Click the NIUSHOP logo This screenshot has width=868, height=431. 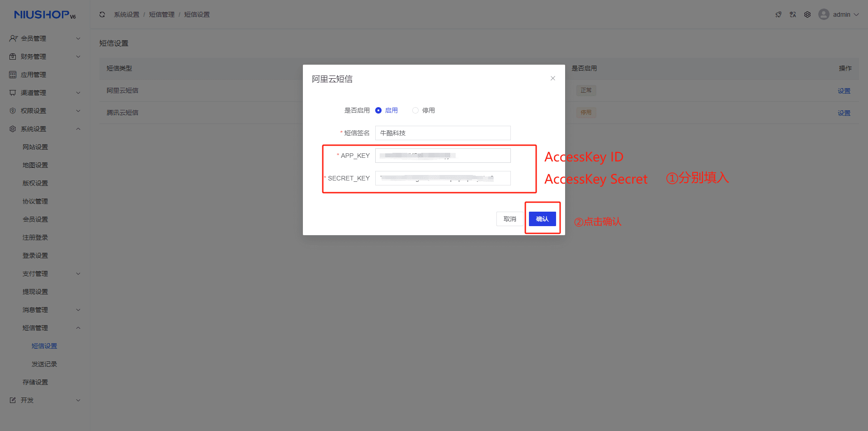(45, 15)
